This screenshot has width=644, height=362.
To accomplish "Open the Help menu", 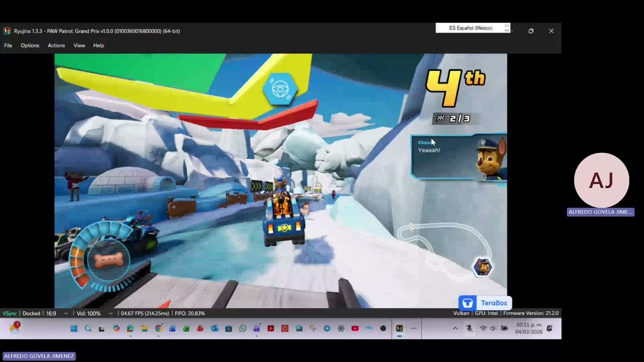I will 99,45.
